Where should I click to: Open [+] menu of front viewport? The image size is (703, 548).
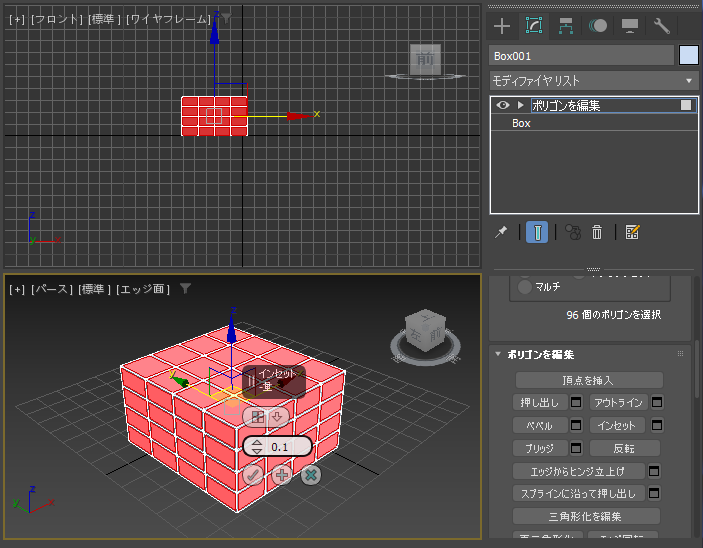(x=17, y=19)
